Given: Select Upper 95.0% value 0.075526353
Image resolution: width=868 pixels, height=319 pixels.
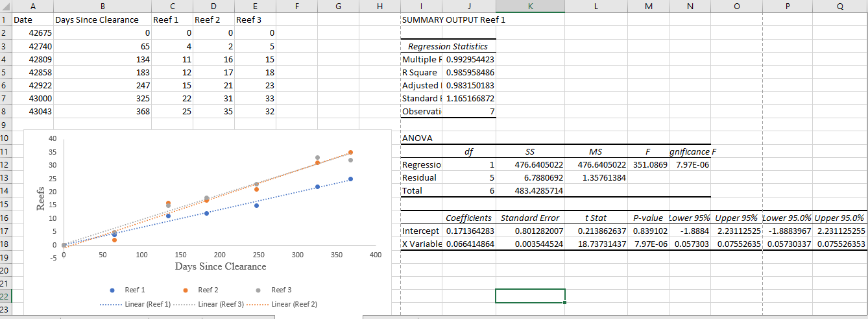Looking at the screenshot, I should (x=840, y=244).
